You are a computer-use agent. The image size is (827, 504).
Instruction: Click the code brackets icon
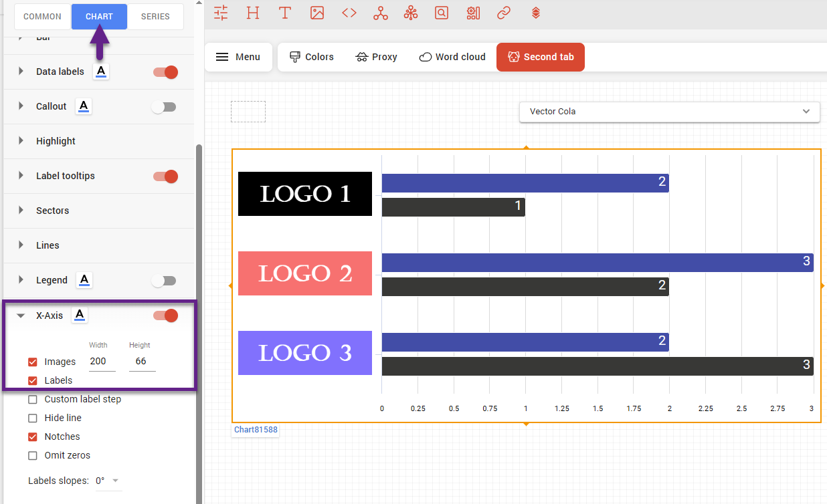click(349, 13)
